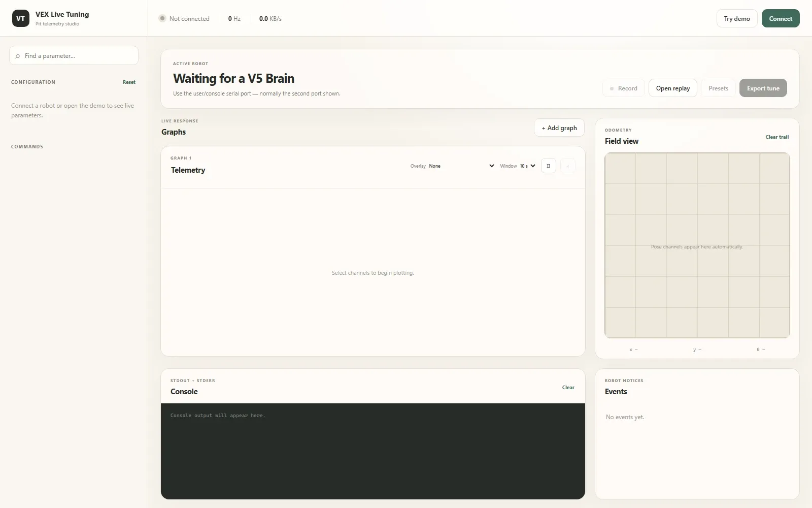
Task: Open the Presets menu
Action: (718, 88)
